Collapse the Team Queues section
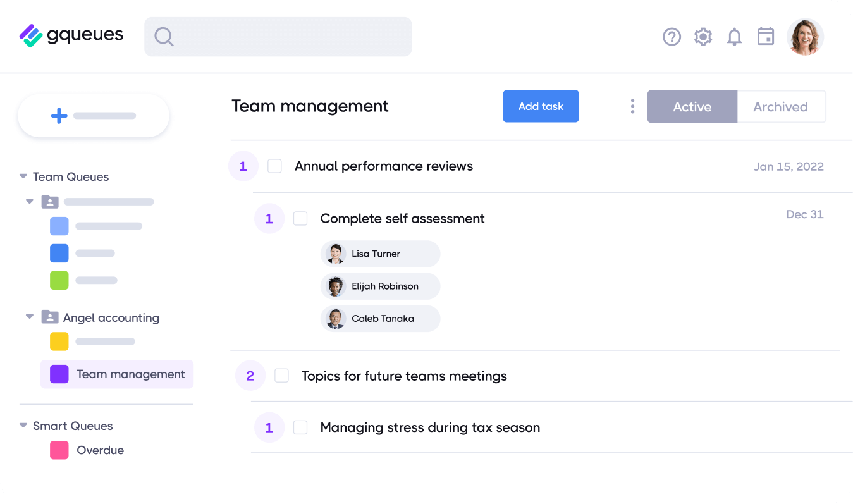Screen dimensions: 853x504 click(23, 176)
